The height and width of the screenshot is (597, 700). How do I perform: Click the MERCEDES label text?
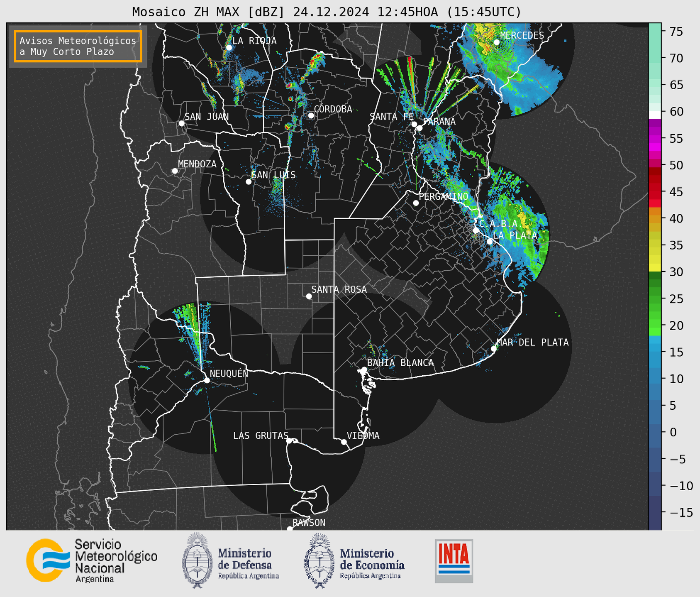(x=522, y=36)
